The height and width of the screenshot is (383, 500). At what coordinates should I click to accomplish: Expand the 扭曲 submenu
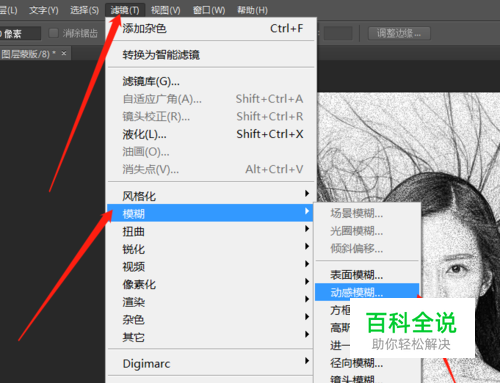(x=210, y=231)
